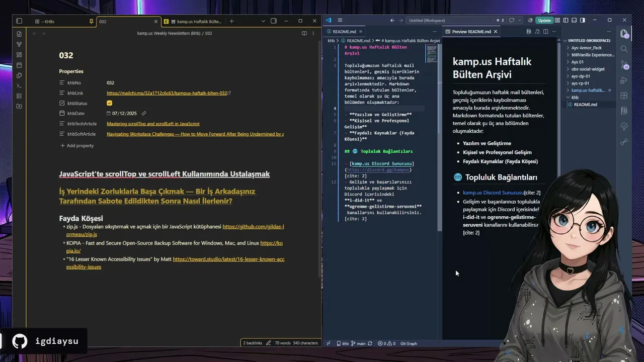Click the edit pencil icon in Obsidian status bar
Image resolution: width=644 pixels, height=362 pixels.
(269, 343)
